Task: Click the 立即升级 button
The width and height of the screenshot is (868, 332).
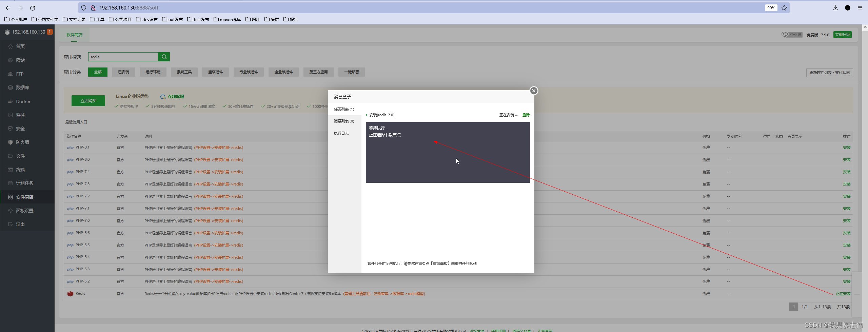Action: (x=843, y=35)
